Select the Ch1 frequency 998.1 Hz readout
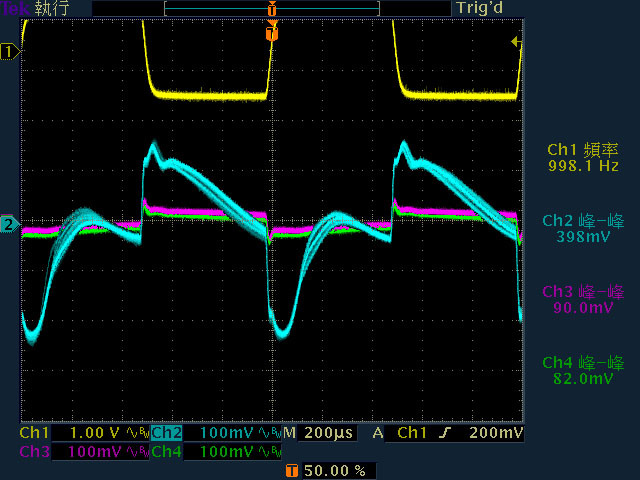 583,158
